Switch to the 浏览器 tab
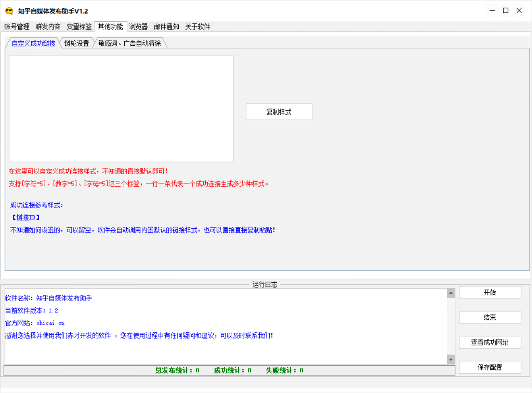 (138, 27)
